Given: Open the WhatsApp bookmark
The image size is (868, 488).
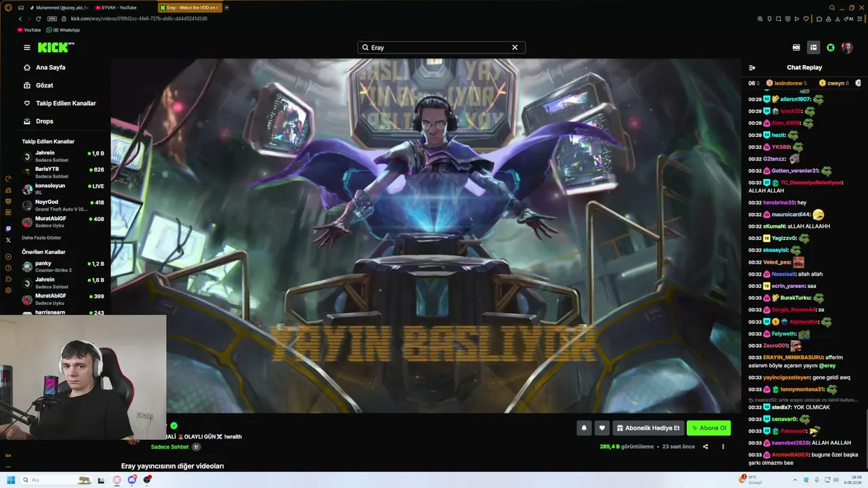Looking at the screenshot, I should click(x=63, y=30).
